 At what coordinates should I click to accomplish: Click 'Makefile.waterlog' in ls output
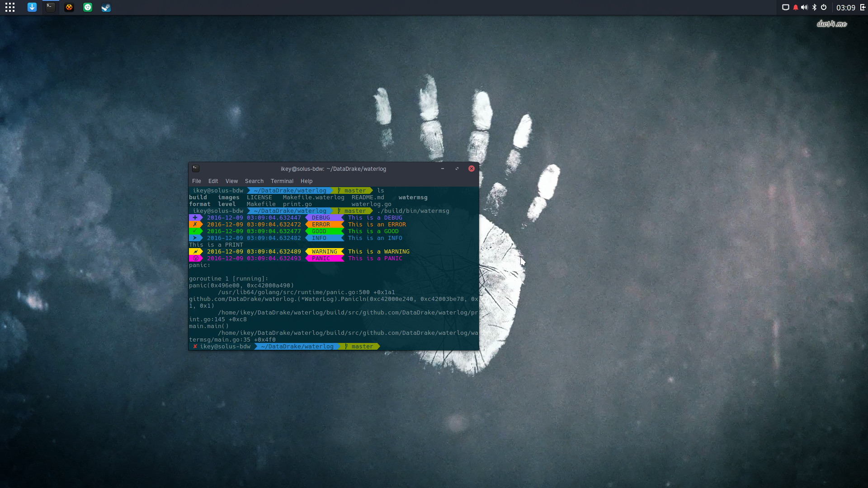(x=314, y=197)
